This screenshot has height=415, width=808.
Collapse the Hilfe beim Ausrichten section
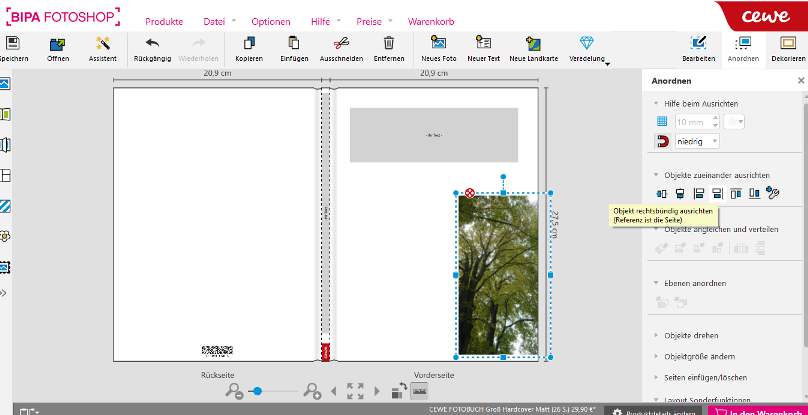(x=656, y=104)
